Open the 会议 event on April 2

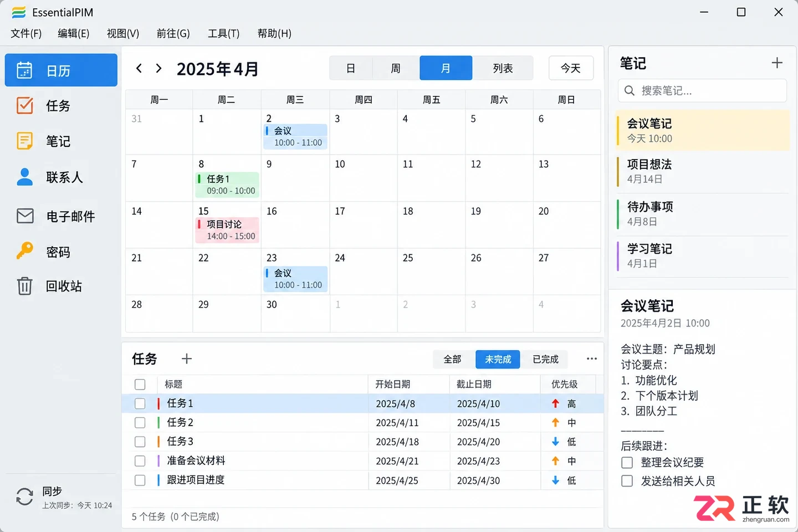point(295,136)
